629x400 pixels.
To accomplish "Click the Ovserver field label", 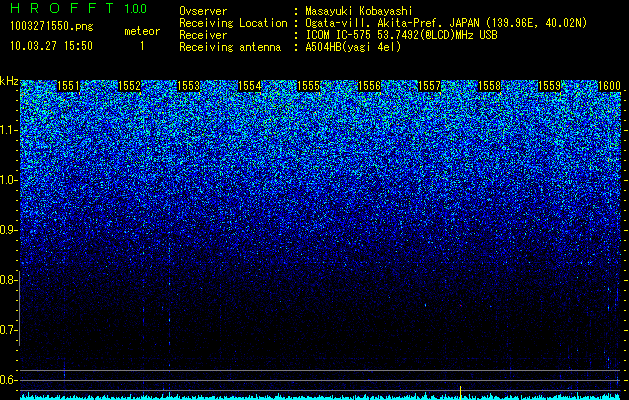I will tap(203, 11).
